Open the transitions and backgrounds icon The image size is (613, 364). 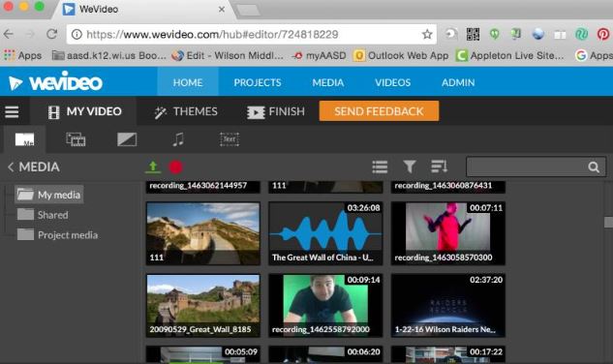click(x=127, y=139)
